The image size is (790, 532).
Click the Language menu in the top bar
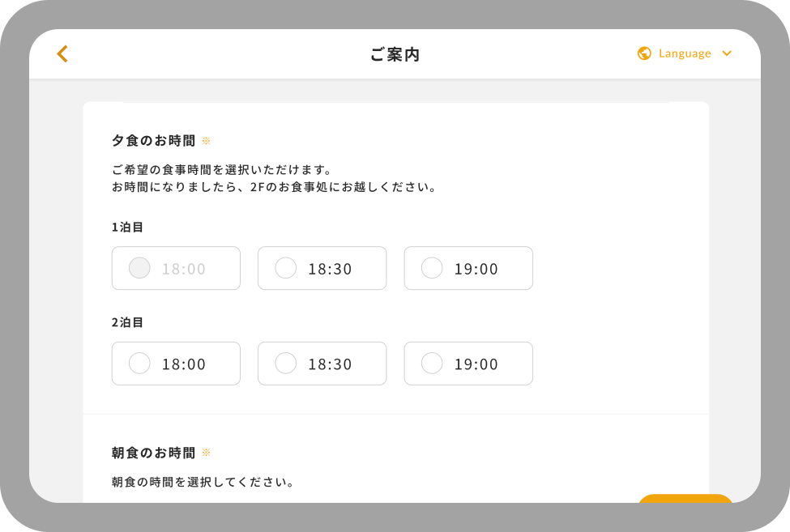coord(685,53)
